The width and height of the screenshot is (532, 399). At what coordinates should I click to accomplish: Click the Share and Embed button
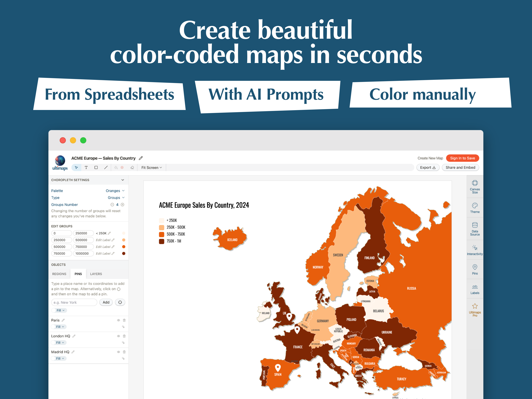tap(460, 167)
